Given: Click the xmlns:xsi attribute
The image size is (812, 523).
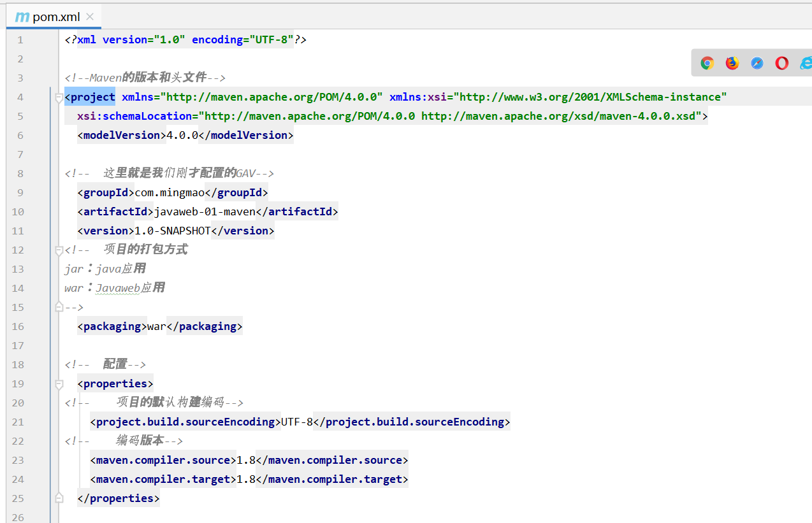Looking at the screenshot, I should click(417, 97).
